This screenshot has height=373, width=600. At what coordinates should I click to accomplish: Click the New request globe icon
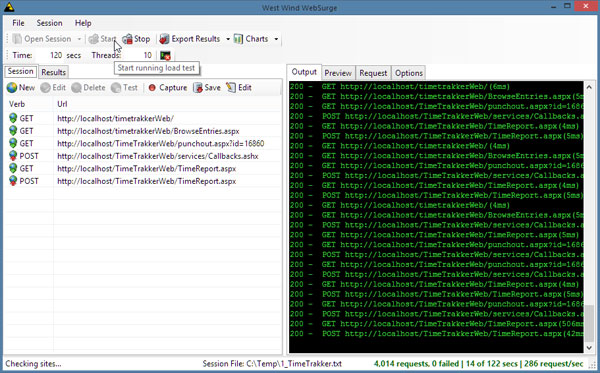(x=12, y=88)
